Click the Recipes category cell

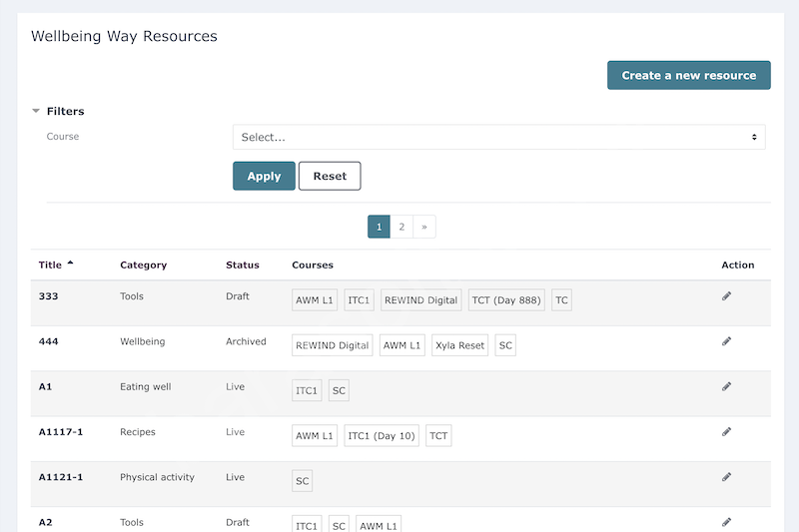(x=138, y=432)
